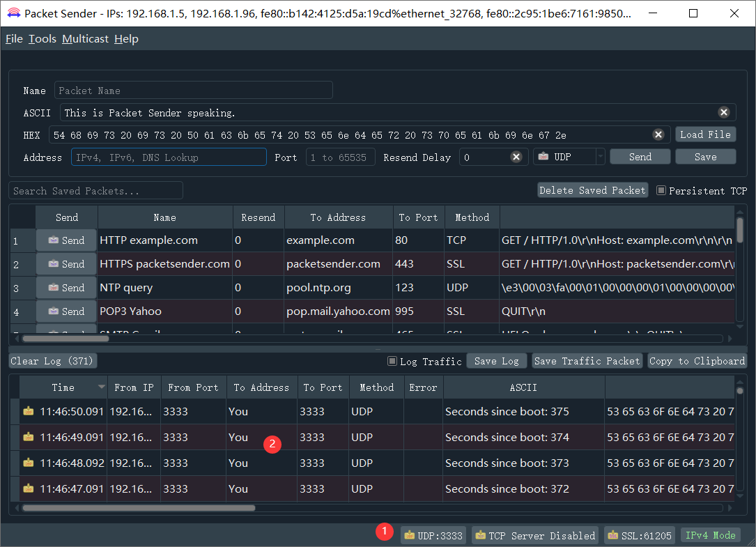
Task: Clear the Resend Delay field X icon
Action: [516, 157]
